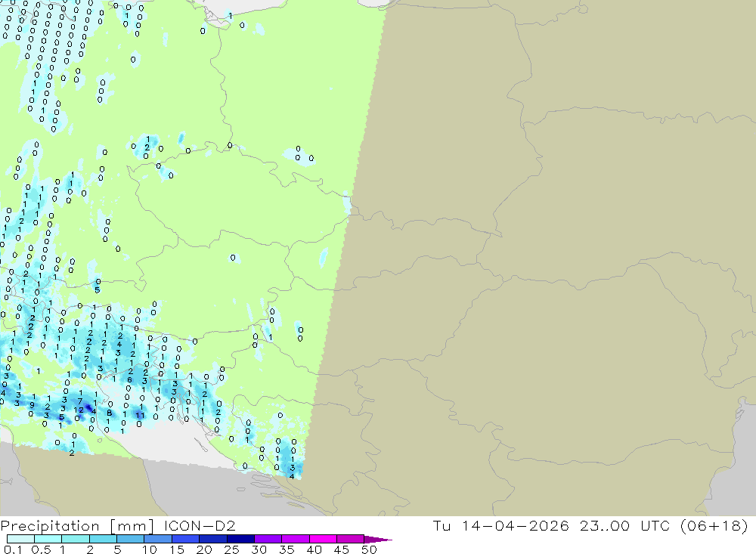Click the legend tick label '20'
The width and height of the screenshot is (756, 554).
point(204,549)
